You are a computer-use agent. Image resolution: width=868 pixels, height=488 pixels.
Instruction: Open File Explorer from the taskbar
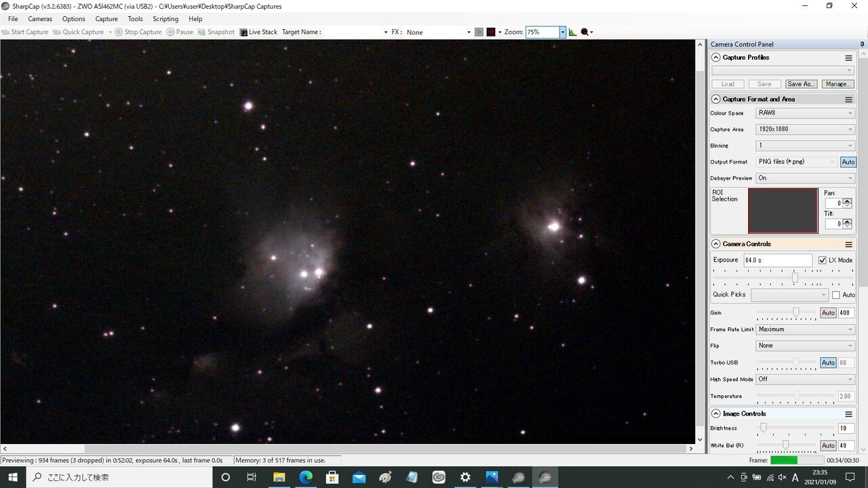(279, 477)
